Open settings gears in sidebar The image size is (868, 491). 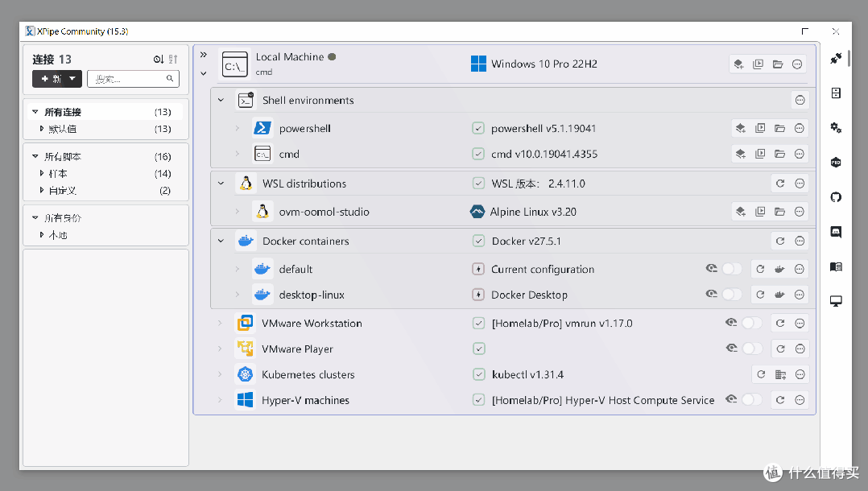tap(836, 128)
